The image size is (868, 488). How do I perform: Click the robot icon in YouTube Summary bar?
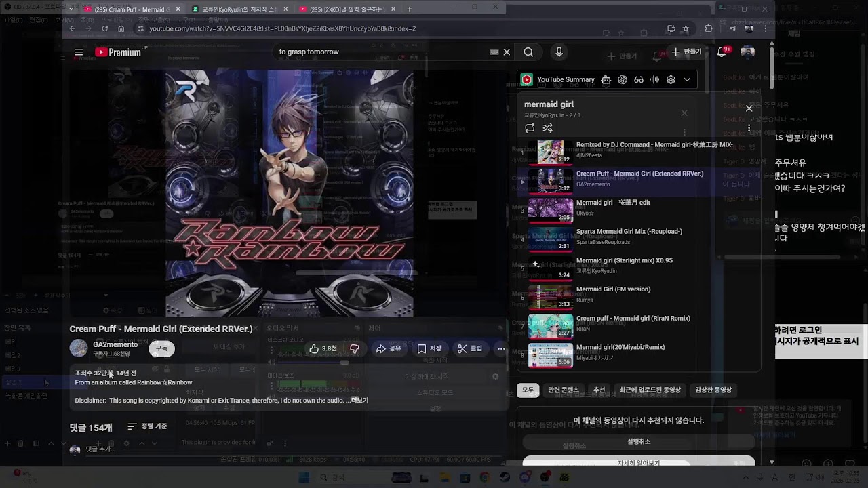[x=606, y=79]
